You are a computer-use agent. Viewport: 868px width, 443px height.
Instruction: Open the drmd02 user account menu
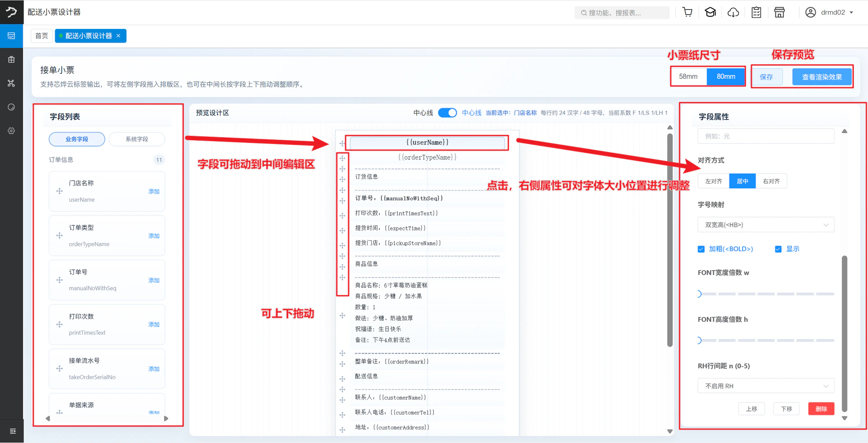[830, 12]
